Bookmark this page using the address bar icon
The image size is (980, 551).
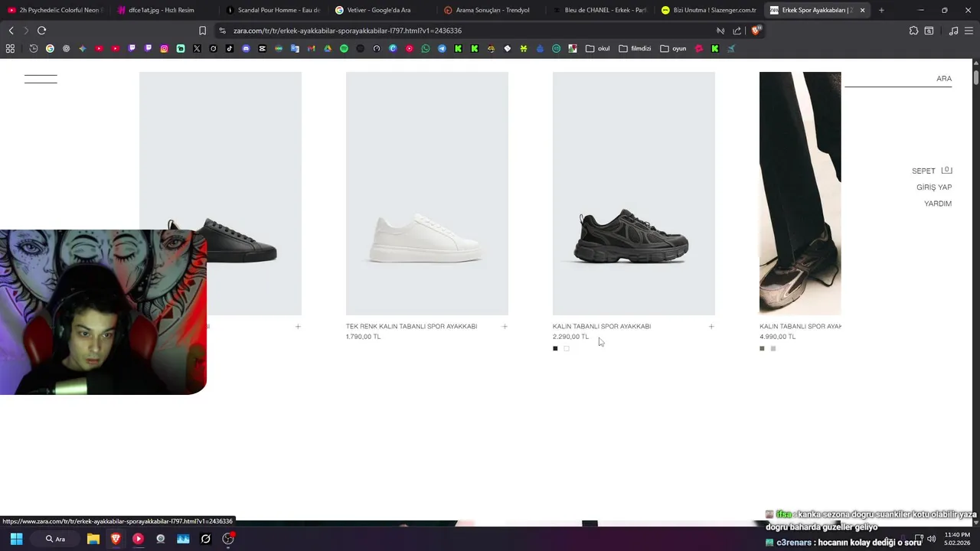coord(202,31)
